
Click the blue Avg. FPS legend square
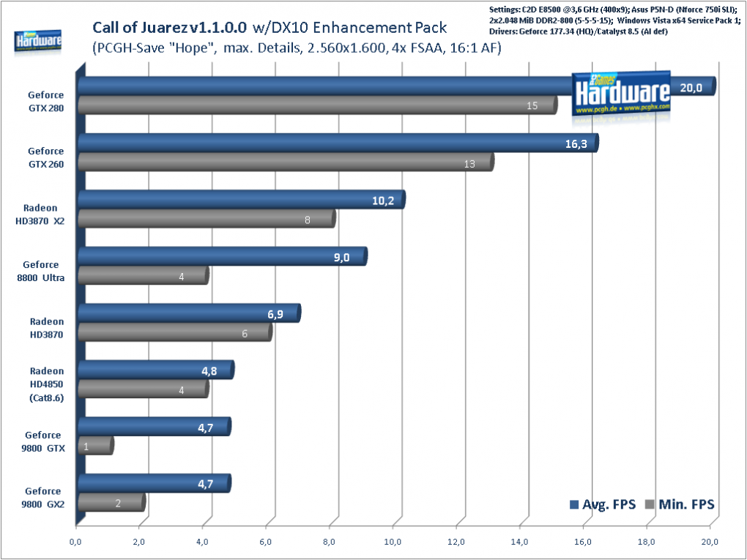click(574, 505)
